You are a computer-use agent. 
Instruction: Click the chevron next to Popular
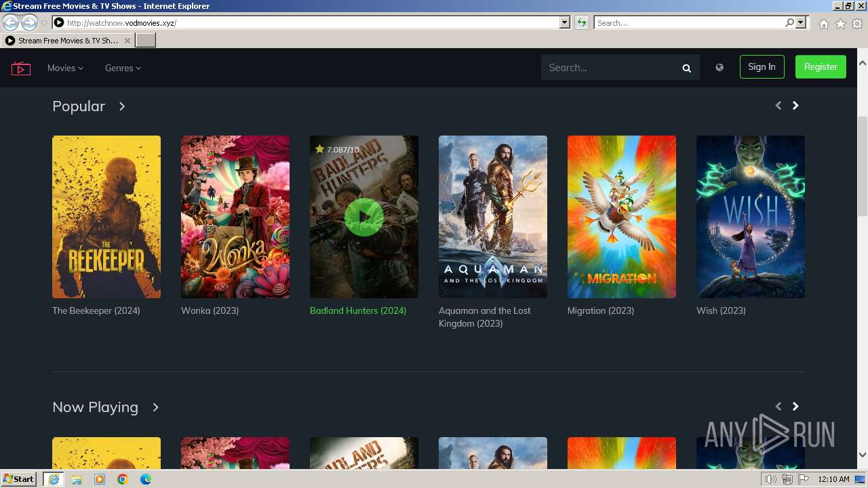click(122, 106)
